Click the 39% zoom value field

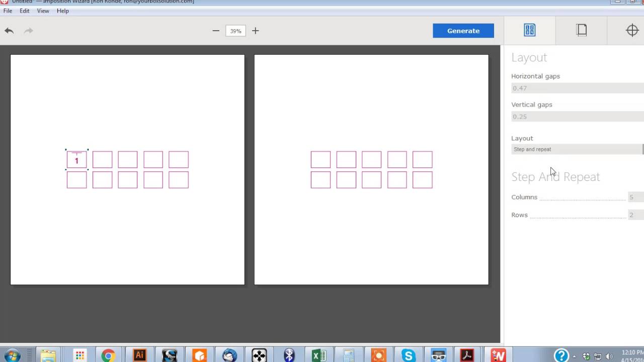235,31
